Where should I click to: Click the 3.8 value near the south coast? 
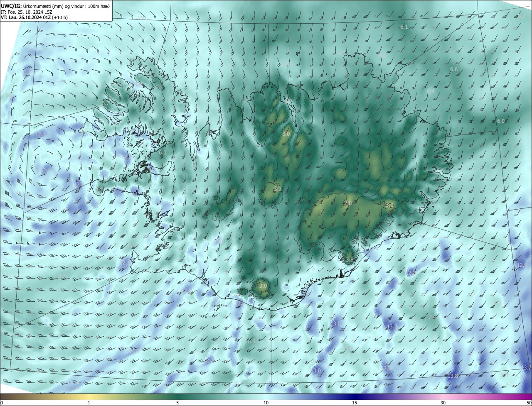click(350, 259)
